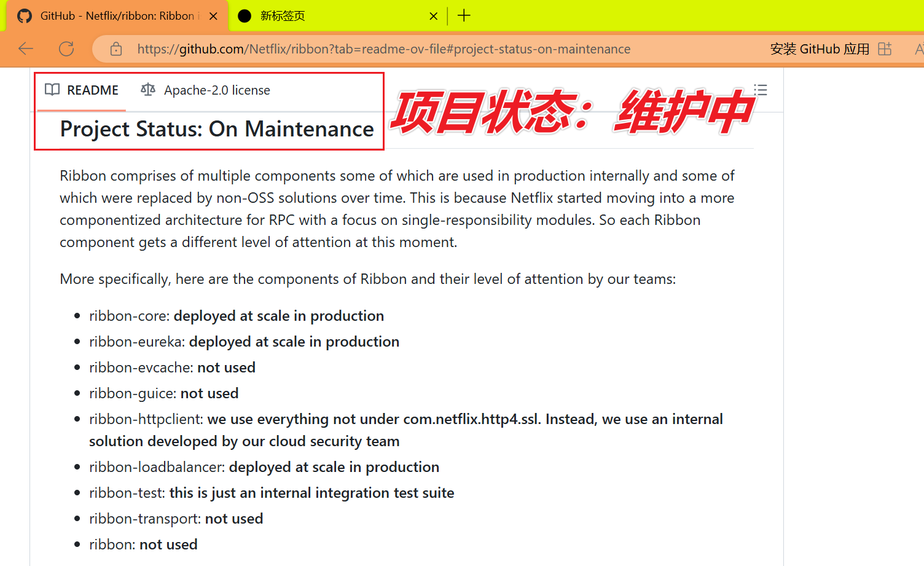Screen dimensions: 924x566
Task: Open the README outline list icon
Action: tap(761, 90)
